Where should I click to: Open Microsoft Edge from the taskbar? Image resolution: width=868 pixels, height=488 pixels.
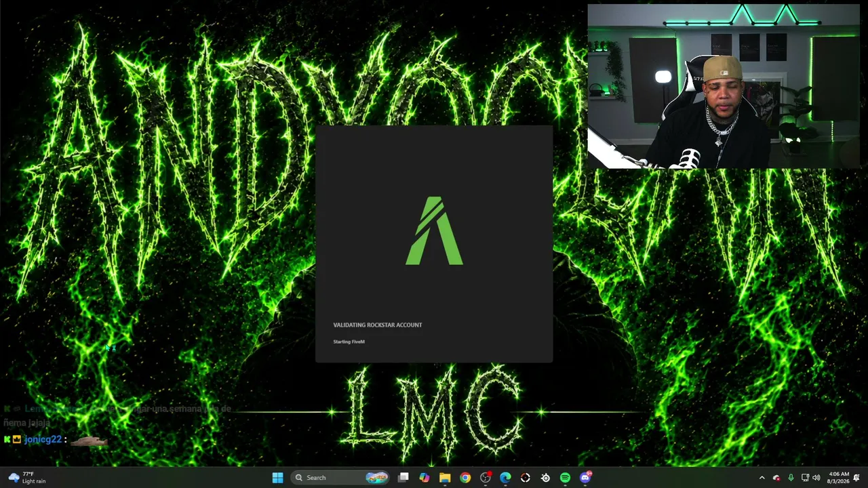tap(505, 478)
